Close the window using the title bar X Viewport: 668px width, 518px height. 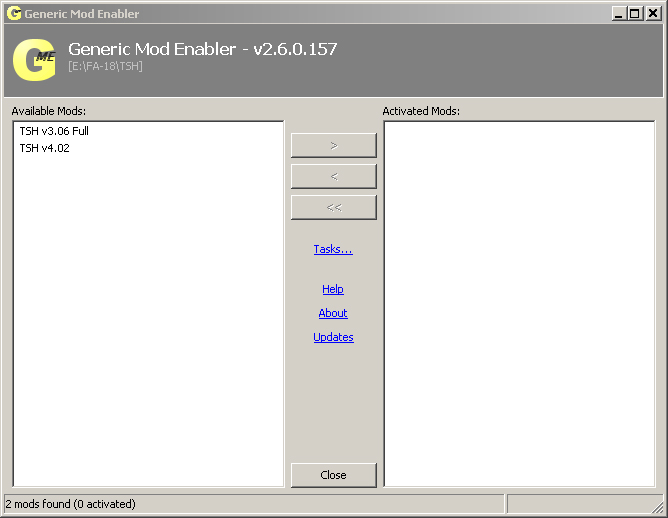pyautogui.click(x=651, y=14)
